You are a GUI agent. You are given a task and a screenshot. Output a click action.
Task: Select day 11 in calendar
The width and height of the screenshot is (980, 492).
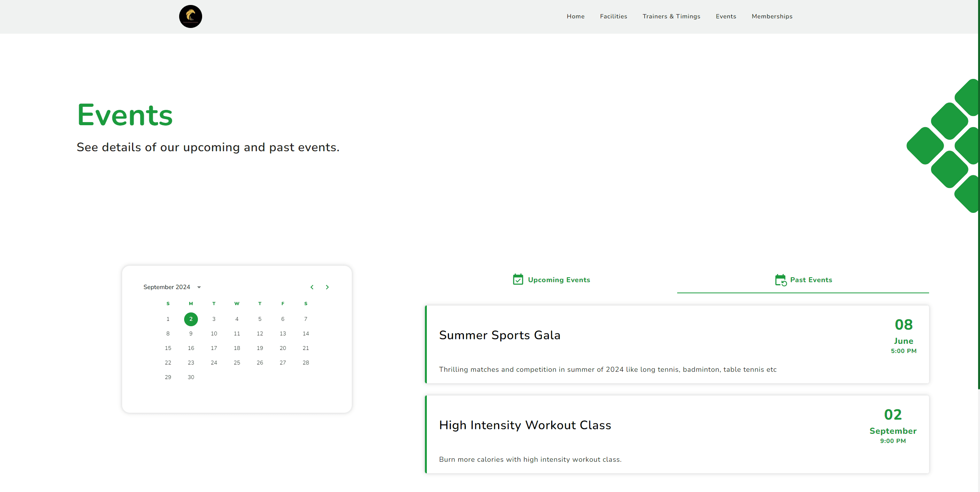pyautogui.click(x=237, y=333)
